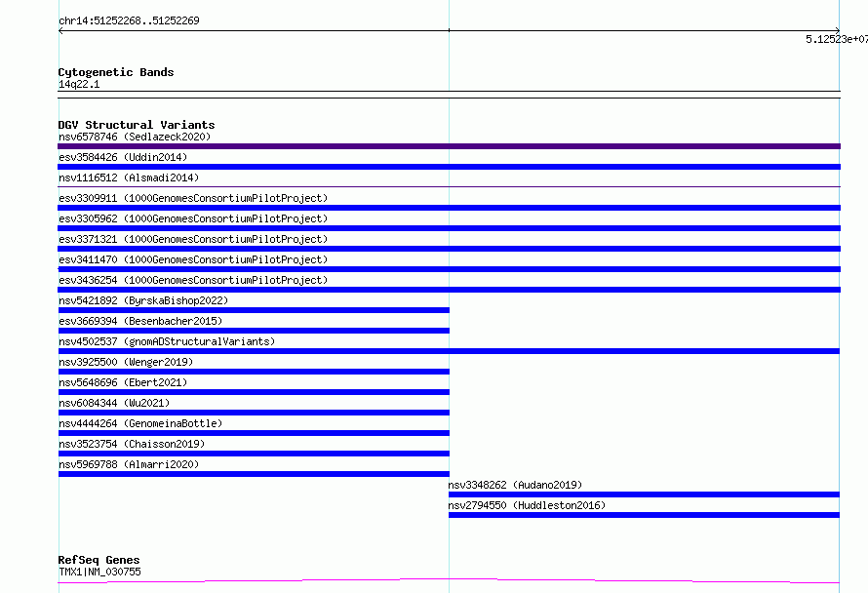
Task: Open variant nsv6084344 (Wu2021) label
Action: pyautogui.click(x=114, y=403)
